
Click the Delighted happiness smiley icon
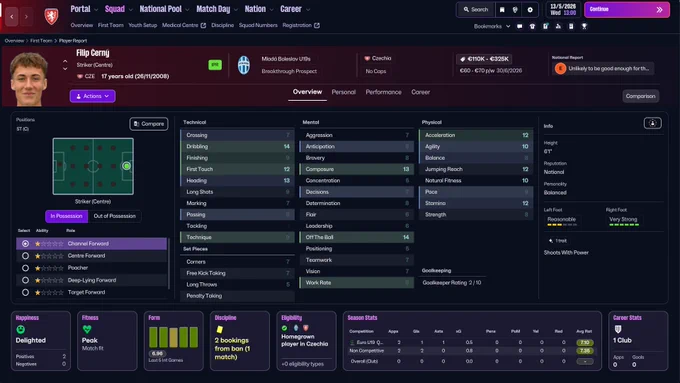[x=20, y=330]
